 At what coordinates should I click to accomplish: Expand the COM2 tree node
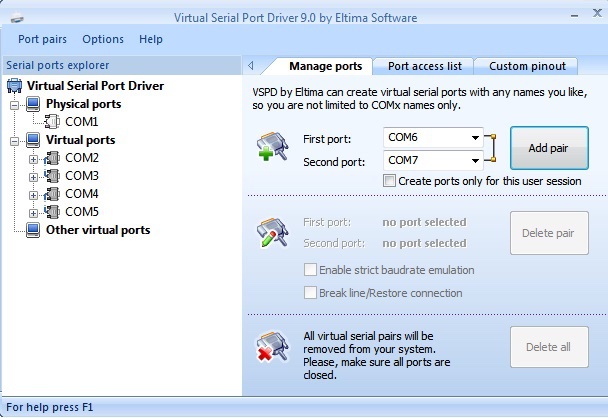(x=33, y=159)
